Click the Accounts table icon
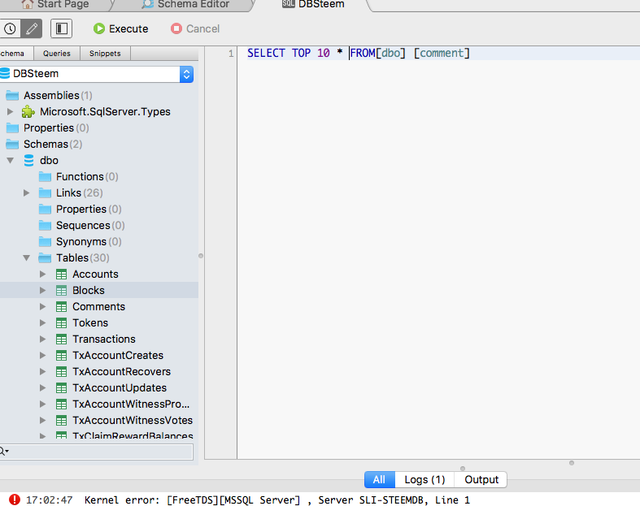 [x=61, y=274]
